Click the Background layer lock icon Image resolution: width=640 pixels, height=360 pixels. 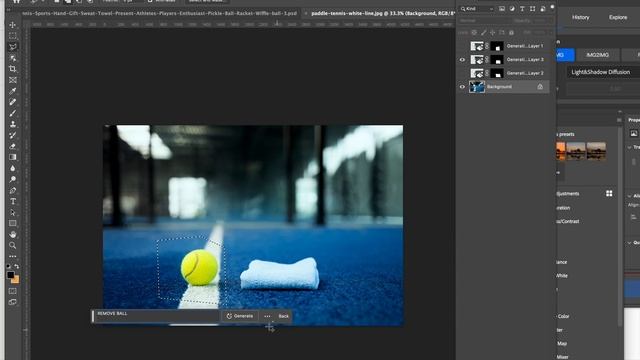coord(540,87)
